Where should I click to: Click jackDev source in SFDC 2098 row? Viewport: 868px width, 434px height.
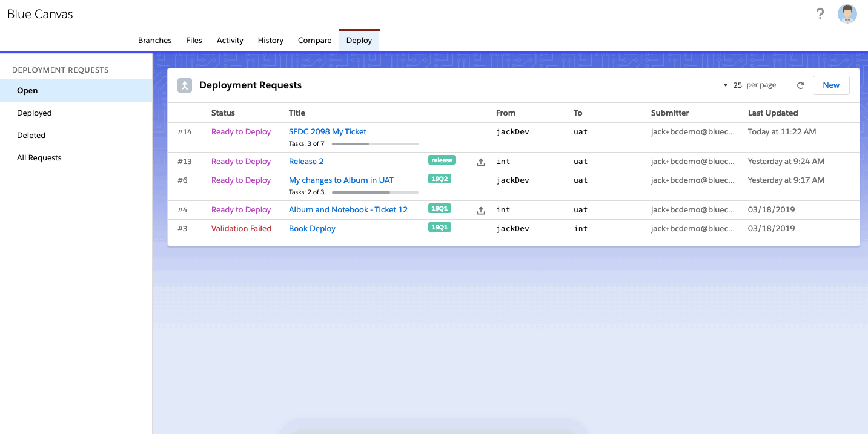click(x=512, y=132)
